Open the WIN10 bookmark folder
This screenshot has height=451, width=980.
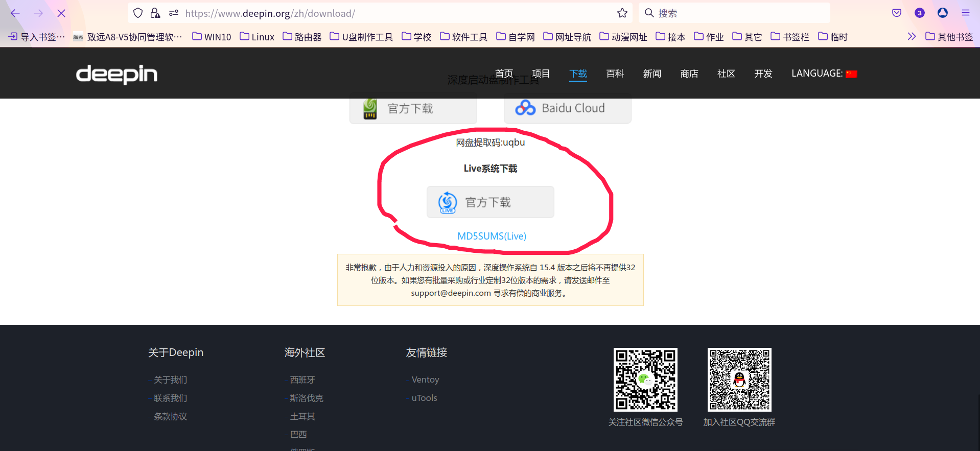[x=212, y=37]
